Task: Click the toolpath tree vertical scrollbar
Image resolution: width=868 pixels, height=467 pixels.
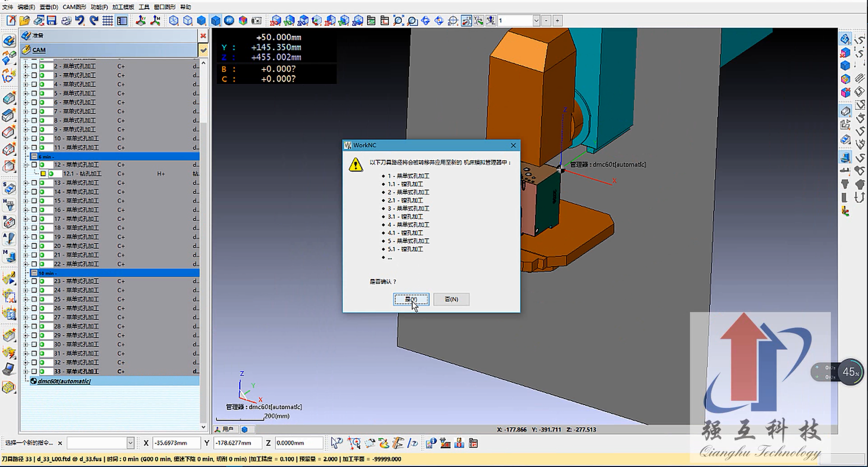Action: click(x=204, y=244)
